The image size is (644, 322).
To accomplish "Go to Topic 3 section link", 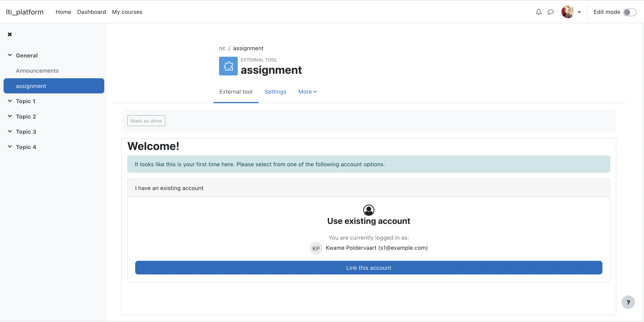I will 26,132.
